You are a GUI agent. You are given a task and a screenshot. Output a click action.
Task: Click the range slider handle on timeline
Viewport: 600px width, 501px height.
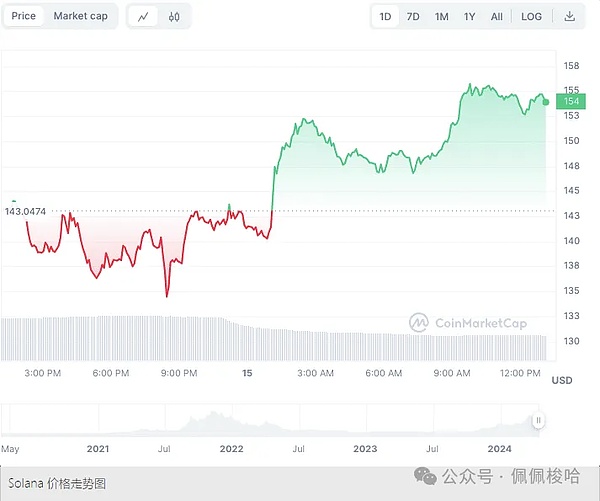538,421
